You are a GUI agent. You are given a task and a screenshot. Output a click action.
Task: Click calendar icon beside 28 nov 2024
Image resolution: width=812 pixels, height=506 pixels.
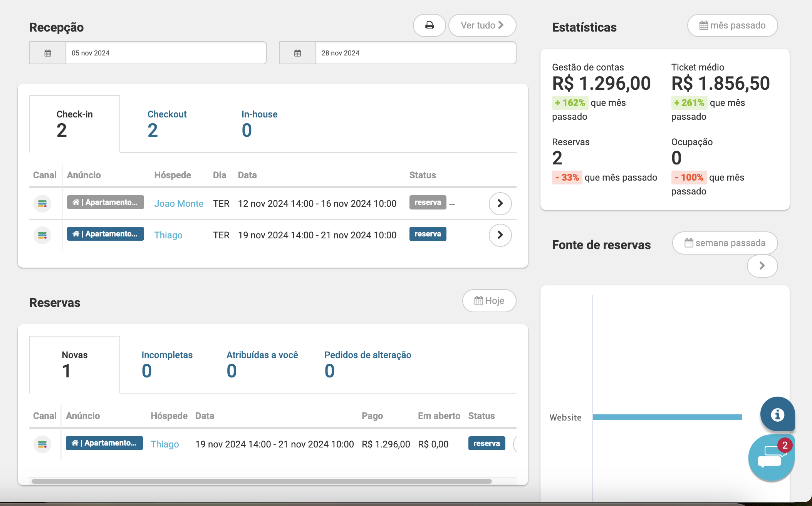297,53
